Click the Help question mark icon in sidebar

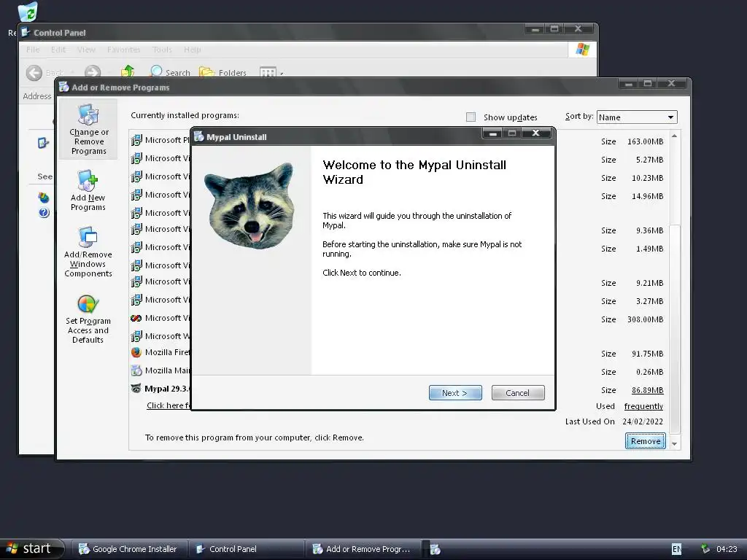pos(44,212)
